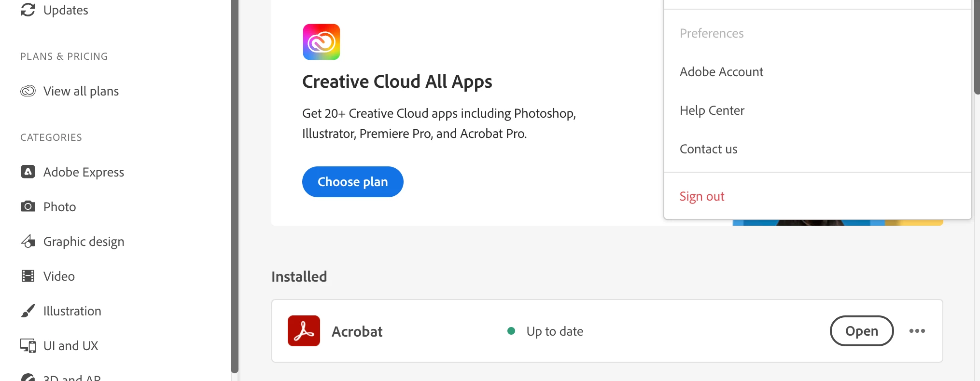Select the Adobe Express category icon

28,172
